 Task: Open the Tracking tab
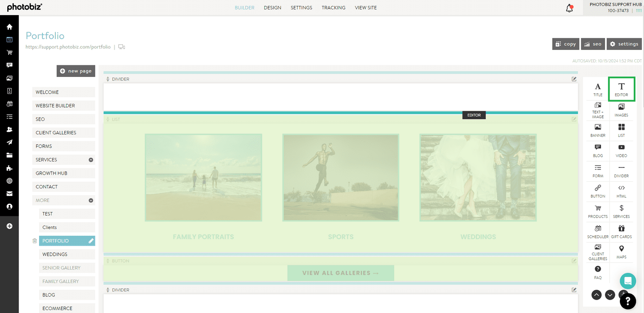point(334,8)
